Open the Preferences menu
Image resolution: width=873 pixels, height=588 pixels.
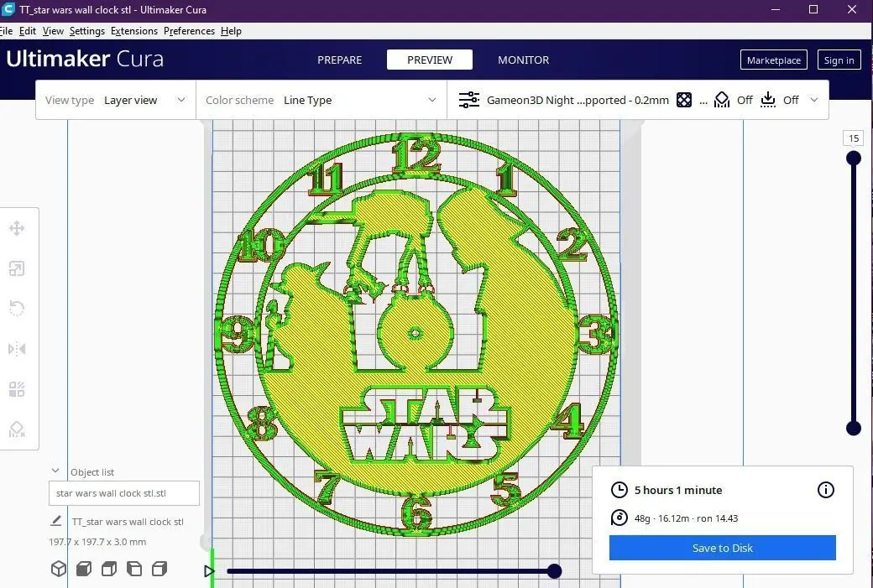(x=190, y=31)
